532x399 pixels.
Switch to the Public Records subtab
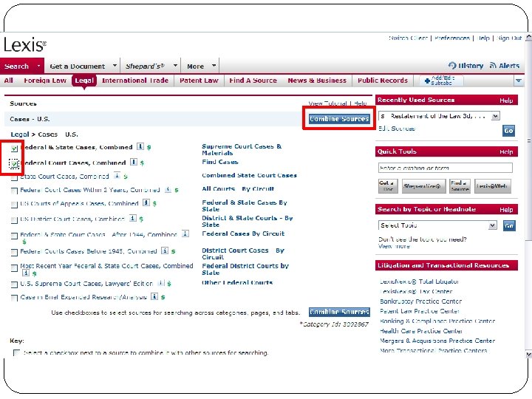coord(383,81)
